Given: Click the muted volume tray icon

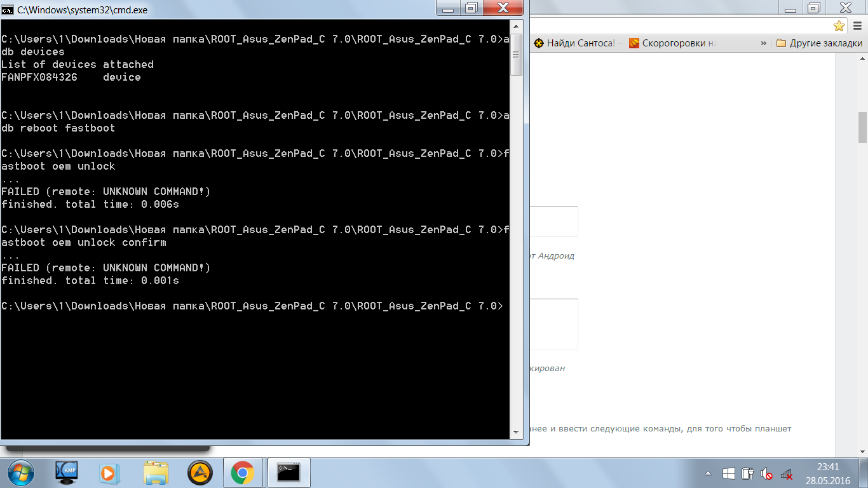Looking at the screenshot, I should [x=767, y=474].
